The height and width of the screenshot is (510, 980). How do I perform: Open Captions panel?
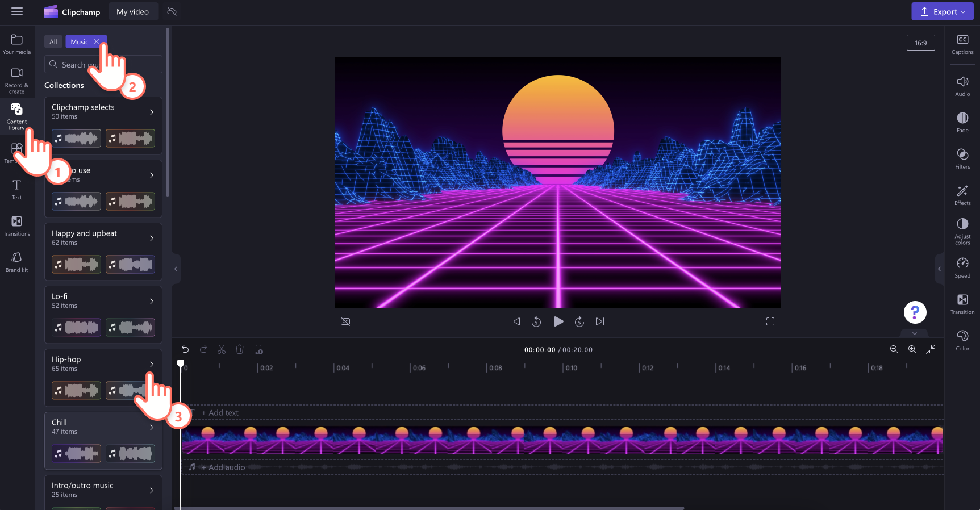[x=962, y=44]
